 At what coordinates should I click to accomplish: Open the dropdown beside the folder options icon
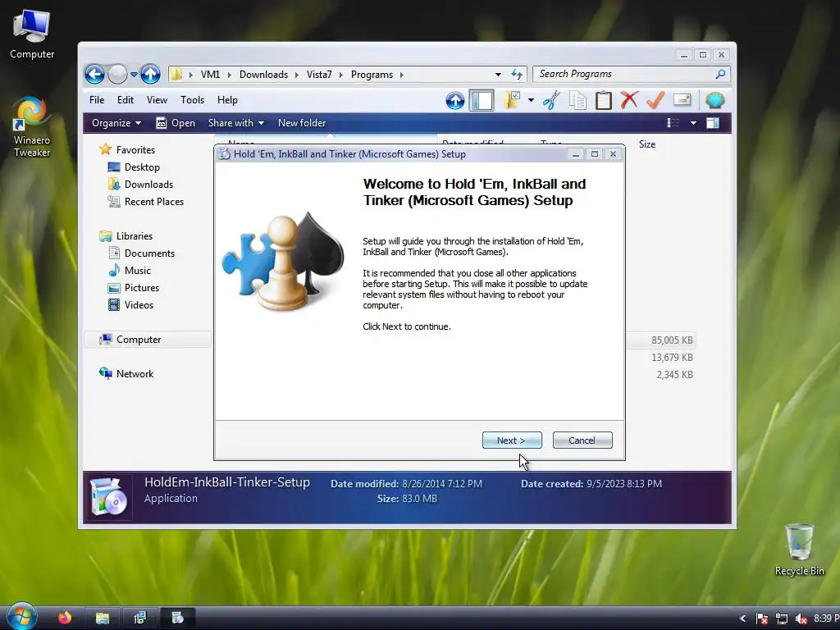click(531, 100)
